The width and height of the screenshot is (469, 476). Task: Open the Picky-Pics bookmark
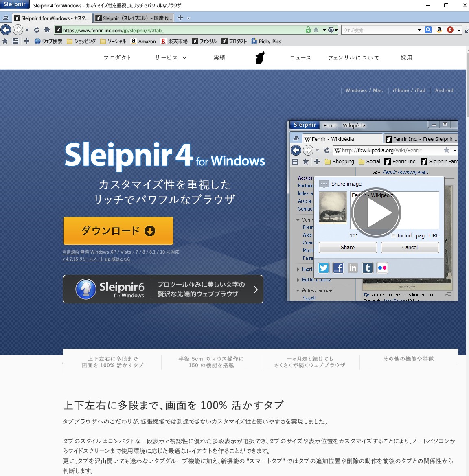point(266,41)
